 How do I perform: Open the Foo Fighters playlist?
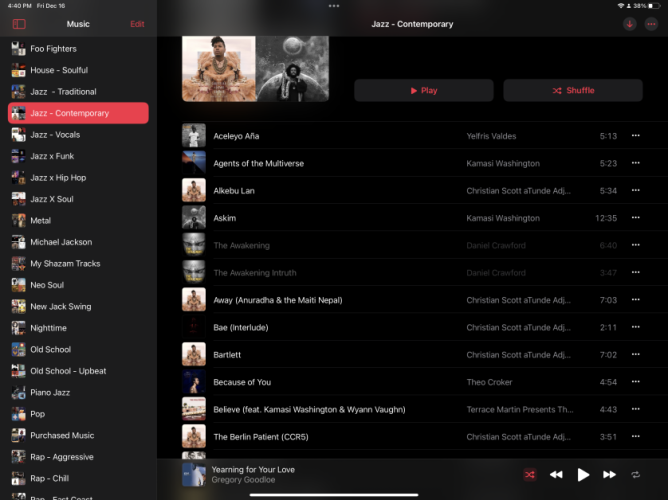tap(78, 49)
